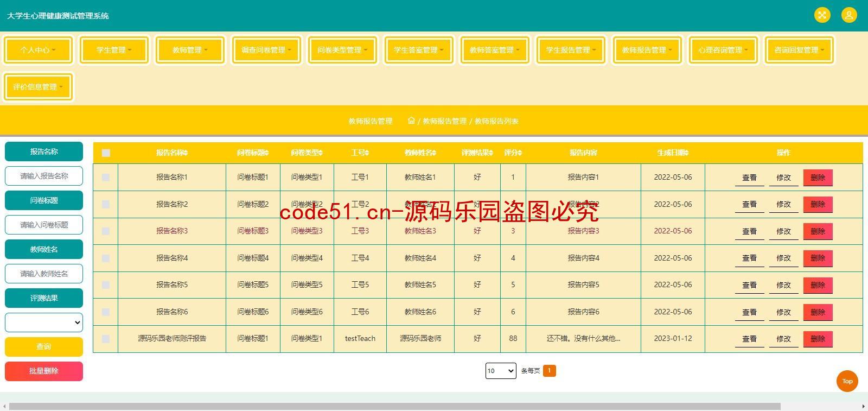This screenshot has height=411, width=868.
Task: Focus the 请输入报告名称 input field
Action: (x=44, y=176)
